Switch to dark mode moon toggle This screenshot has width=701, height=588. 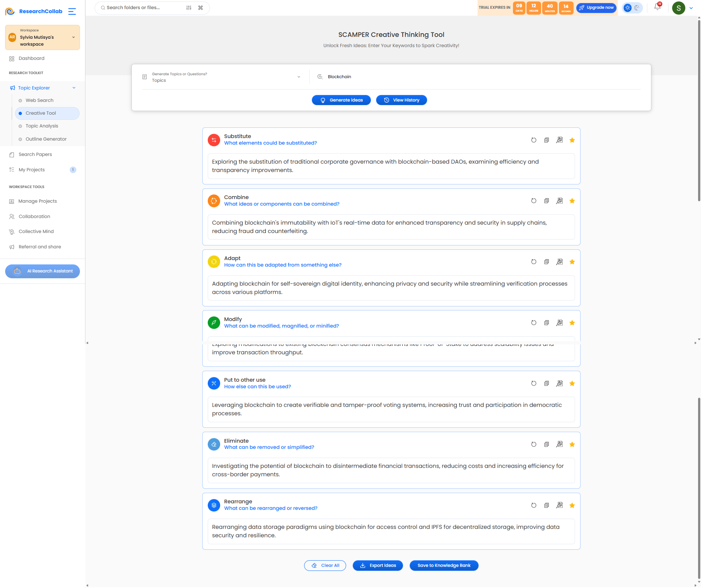pos(637,8)
